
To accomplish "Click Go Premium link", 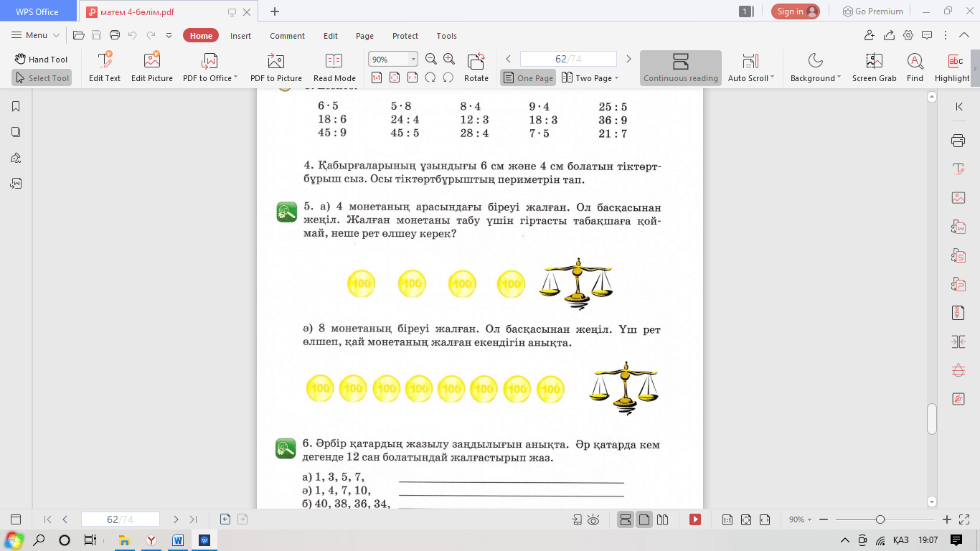I will (x=872, y=11).
